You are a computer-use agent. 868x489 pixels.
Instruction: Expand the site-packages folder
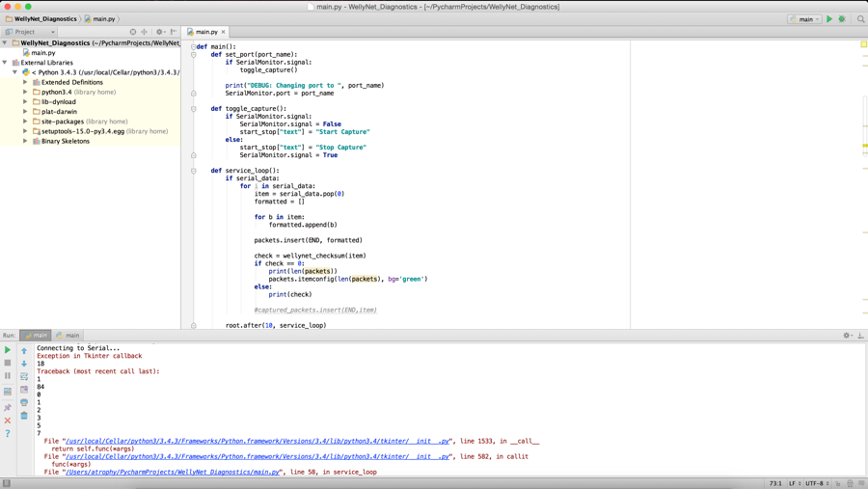click(25, 122)
